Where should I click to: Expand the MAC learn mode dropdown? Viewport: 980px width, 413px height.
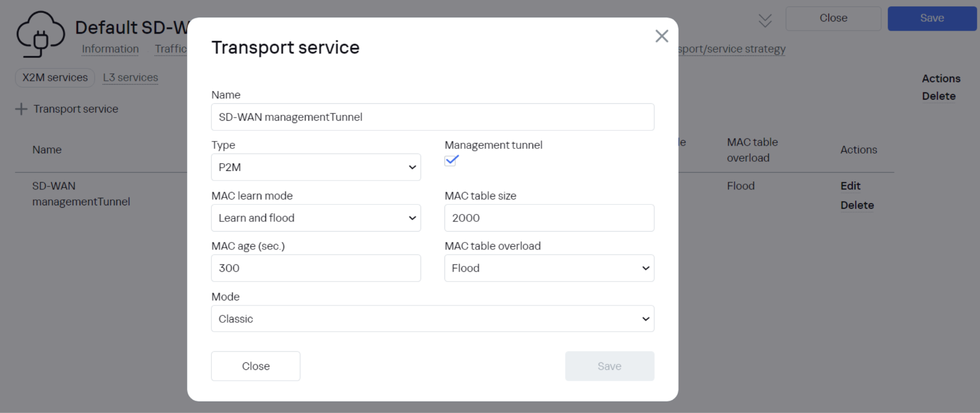(316, 218)
